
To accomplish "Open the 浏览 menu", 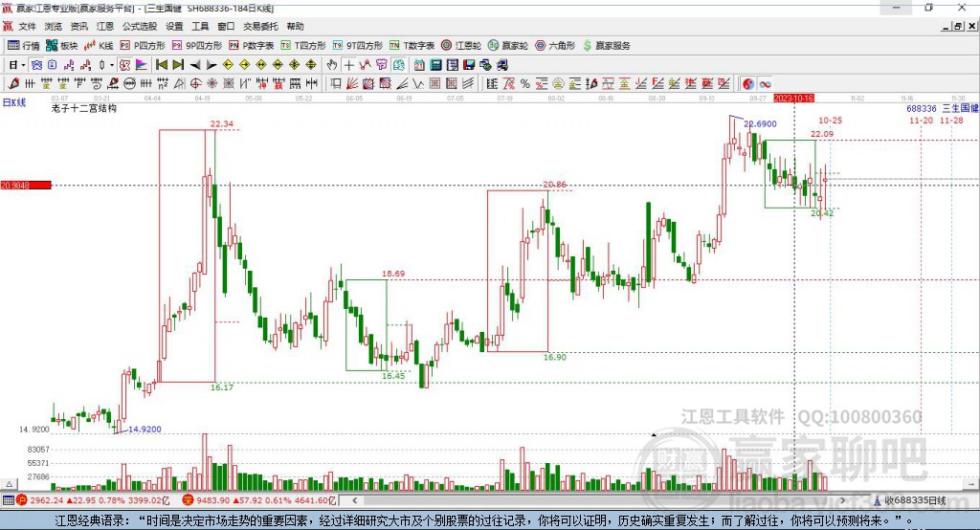I will (54, 26).
